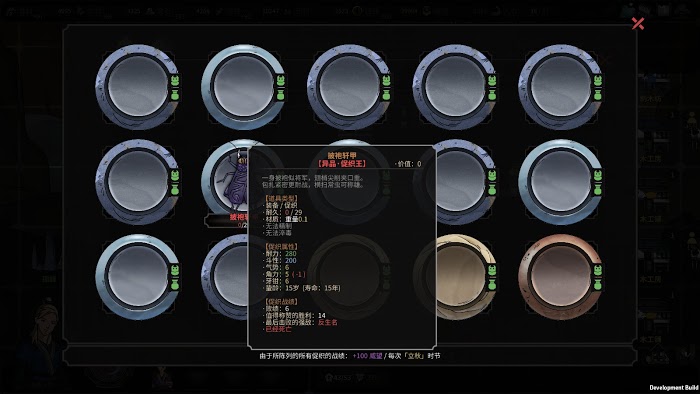Click the green jar icon on the copper jar
The width and height of the screenshot is (700, 394).
598,284
